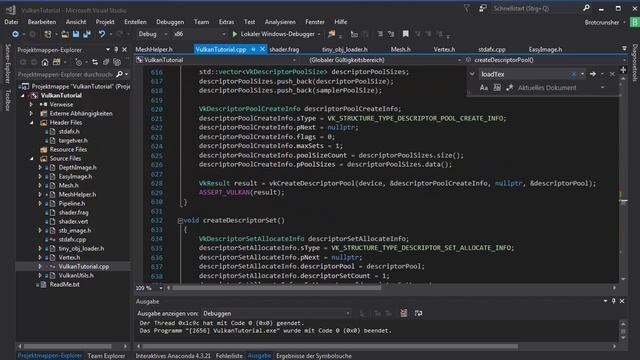Click the find next arrow in search box

click(x=593, y=74)
